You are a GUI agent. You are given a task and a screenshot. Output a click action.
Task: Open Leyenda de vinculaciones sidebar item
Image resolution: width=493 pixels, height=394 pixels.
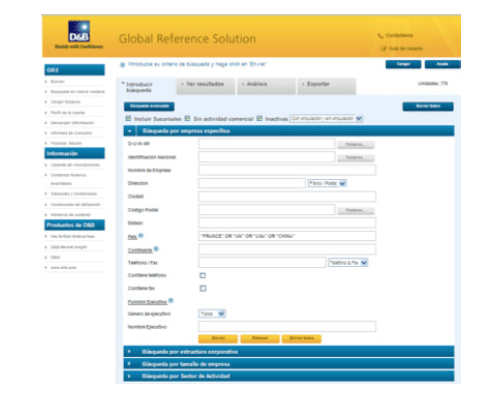click(75, 165)
